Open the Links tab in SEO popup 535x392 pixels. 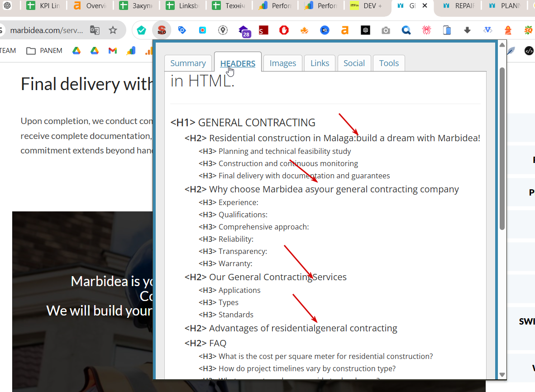320,63
